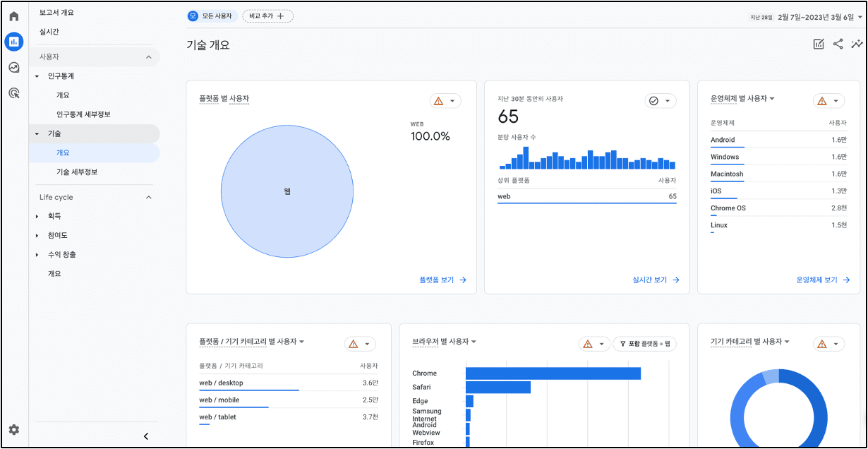The width and height of the screenshot is (868, 449).
Task: Open the Insights sparkle icon
Action: click(857, 44)
